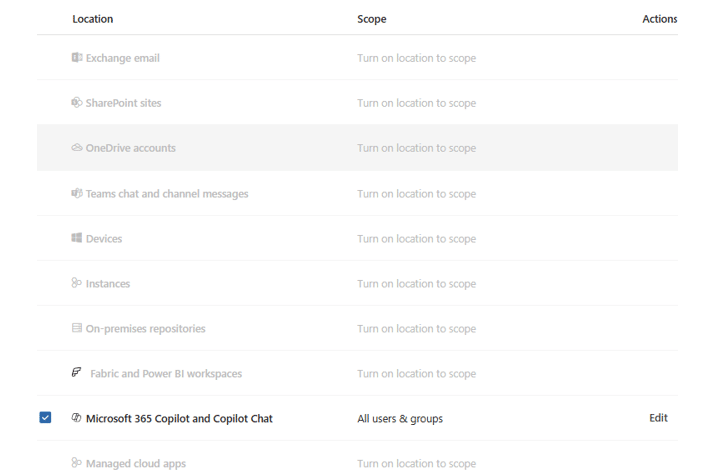Image resolution: width=717 pixels, height=475 pixels.
Task: Click the Instances icon
Action: (x=77, y=283)
